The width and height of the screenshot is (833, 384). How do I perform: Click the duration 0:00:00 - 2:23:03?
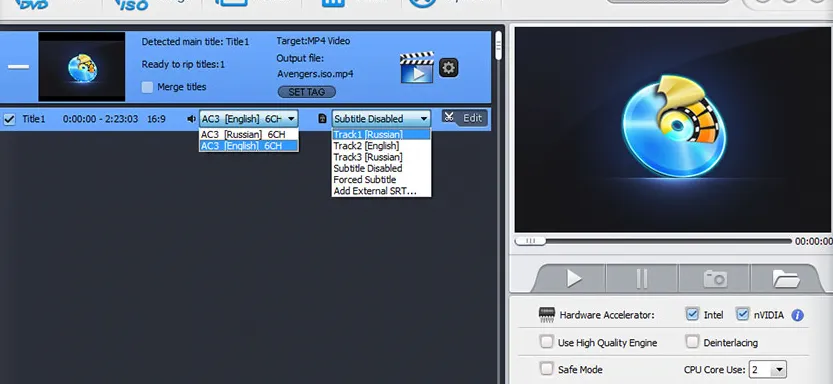pos(100,119)
